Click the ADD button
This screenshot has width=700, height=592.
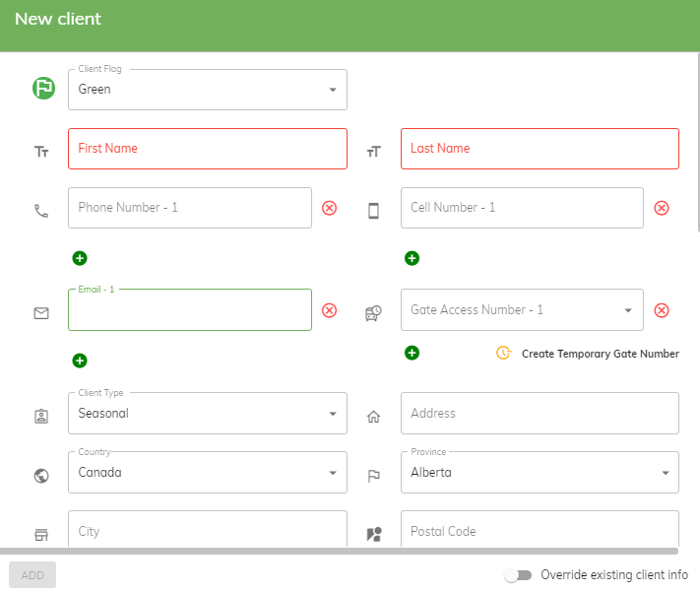point(32,575)
